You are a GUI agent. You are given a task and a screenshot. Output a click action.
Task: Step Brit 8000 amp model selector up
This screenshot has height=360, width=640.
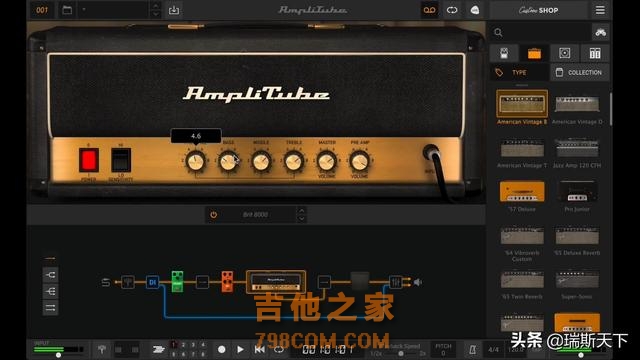[x=301, y=211]
